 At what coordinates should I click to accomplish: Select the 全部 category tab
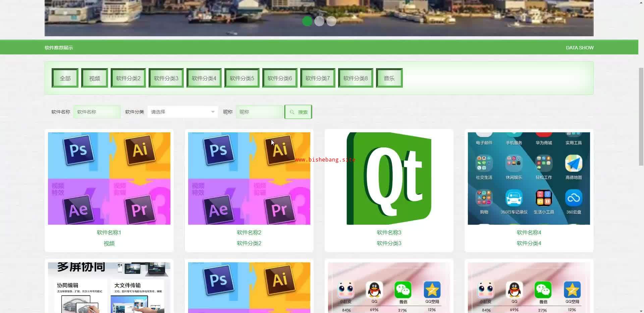[x=65, y=78]
